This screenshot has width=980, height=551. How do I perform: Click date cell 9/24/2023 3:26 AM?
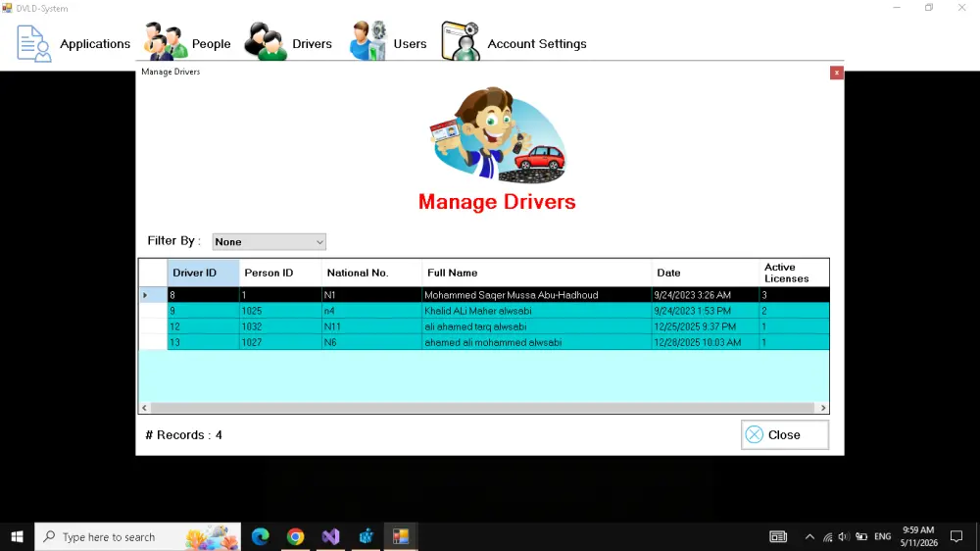tap(706, 294)
